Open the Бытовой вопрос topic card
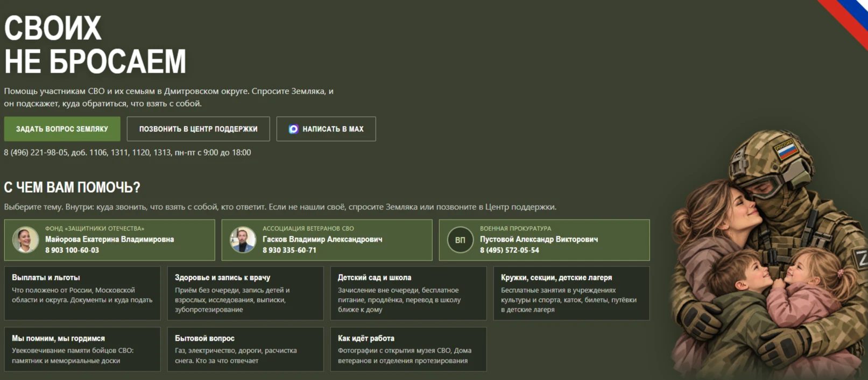Screen dimensions: 868x380 (245, 349)
